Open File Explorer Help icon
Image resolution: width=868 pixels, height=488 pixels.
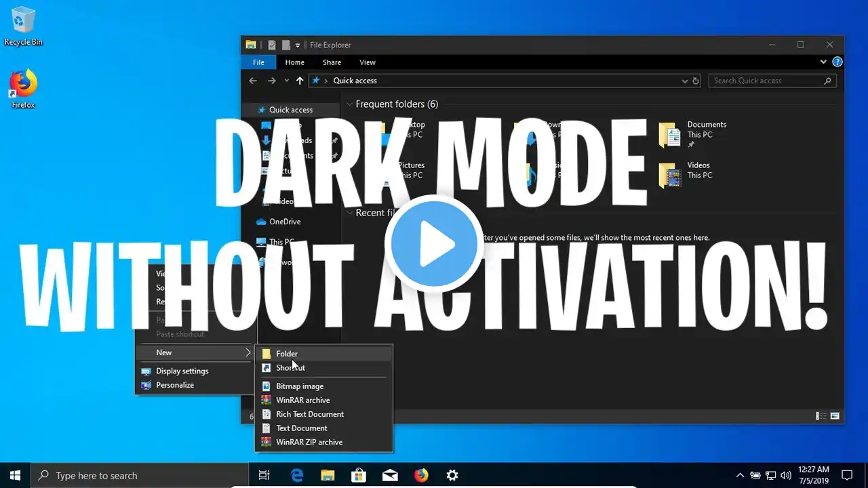pos(837,62)
